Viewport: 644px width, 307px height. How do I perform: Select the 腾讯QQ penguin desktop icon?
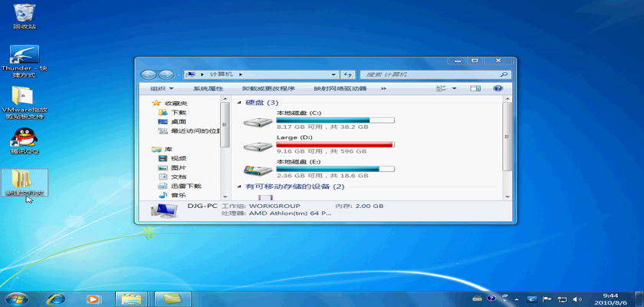24,138
